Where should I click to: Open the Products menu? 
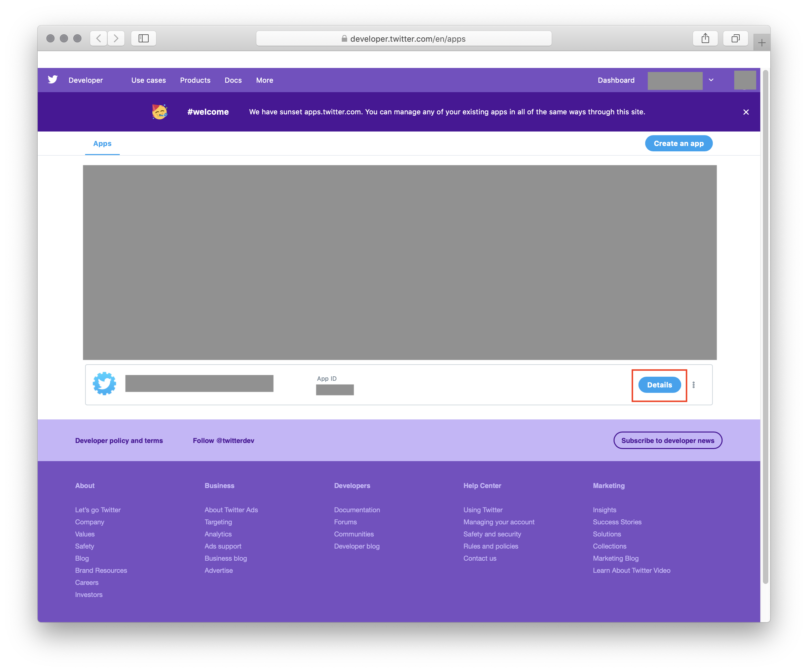pos(195,80)
